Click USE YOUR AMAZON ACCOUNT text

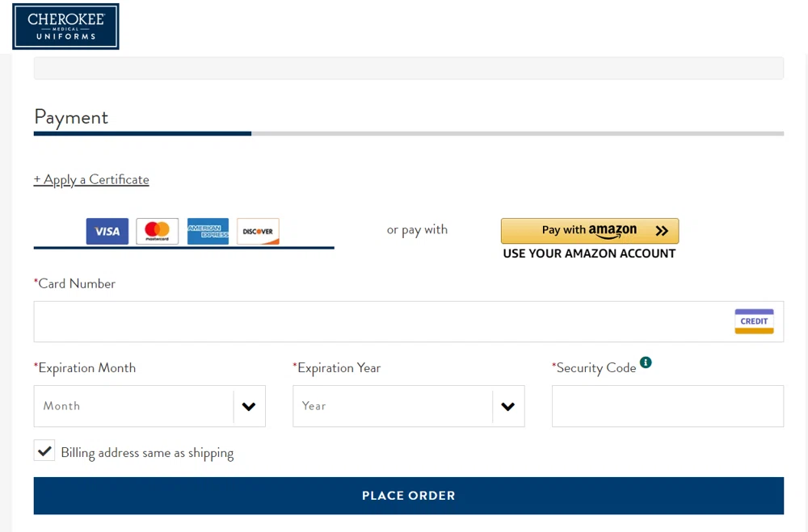(589, 253)
